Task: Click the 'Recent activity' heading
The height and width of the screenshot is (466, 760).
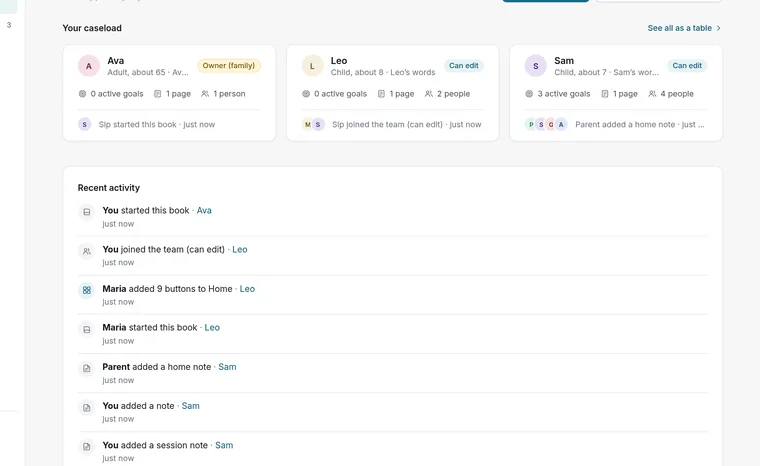Action: click(109, 188)
